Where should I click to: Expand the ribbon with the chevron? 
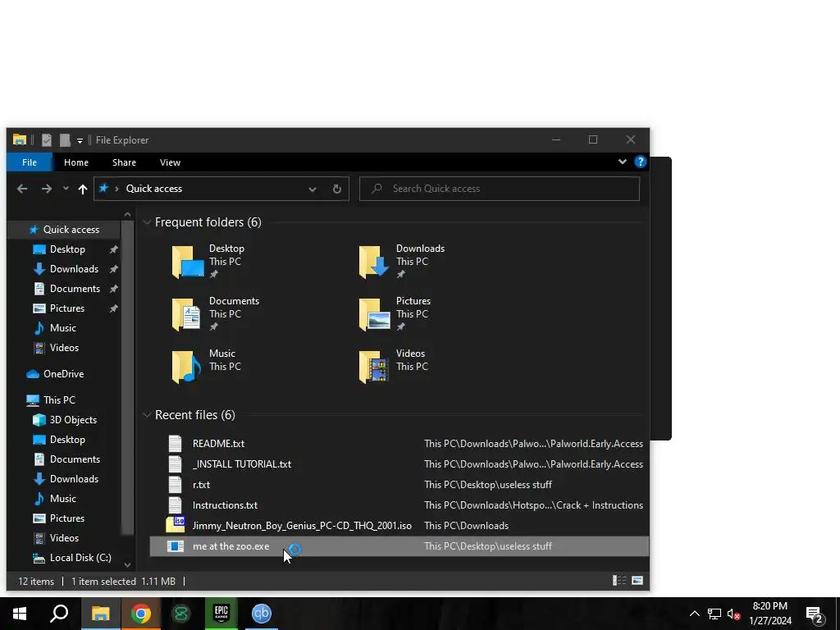coord(622,162)
